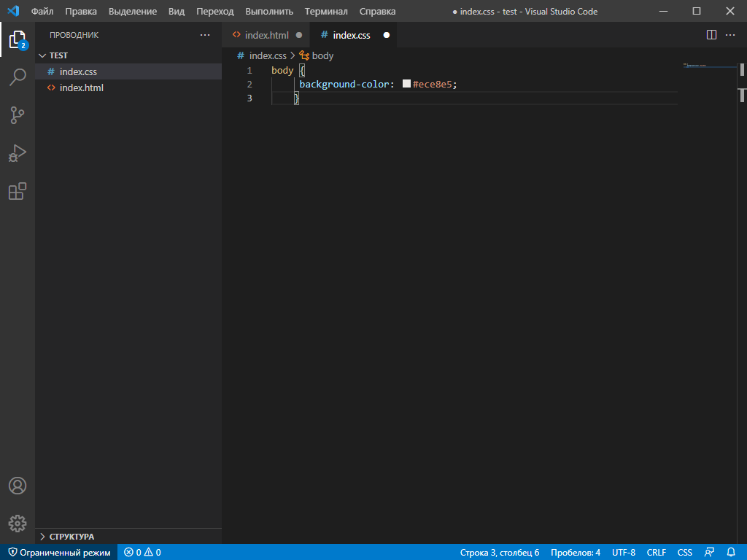The height and width of the screenshot is (560, 747).
Task: Open the Вид menu
Action: tap(177, 12)
